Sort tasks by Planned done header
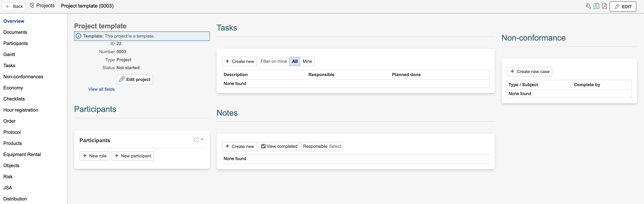This screenshot has width=644, height=204. pyautogui.click(x=406, y=75)
